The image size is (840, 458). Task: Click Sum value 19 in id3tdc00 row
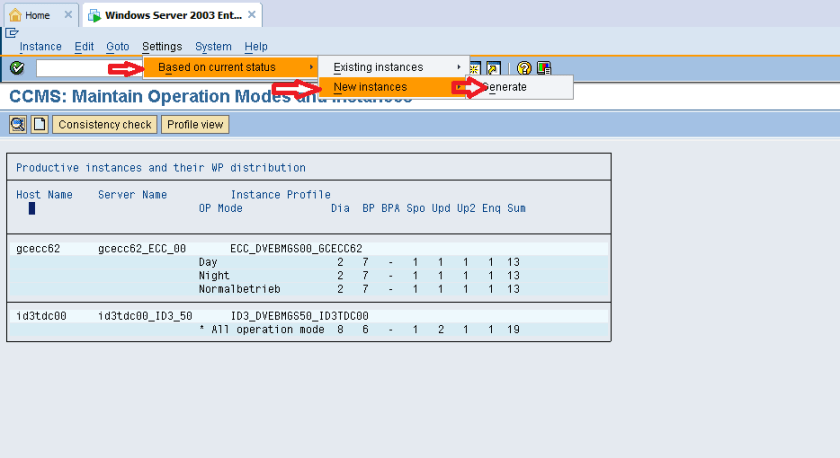(x=513, y=329)
